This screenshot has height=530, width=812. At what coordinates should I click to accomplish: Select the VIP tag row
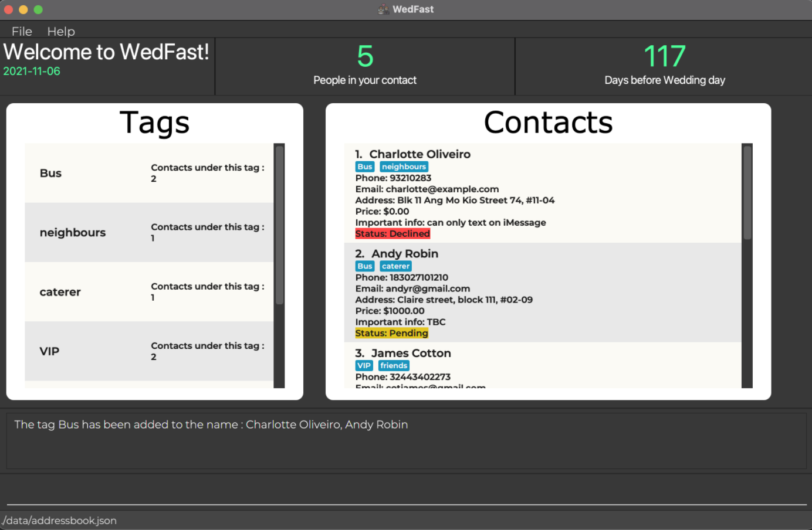coord(149,351)
